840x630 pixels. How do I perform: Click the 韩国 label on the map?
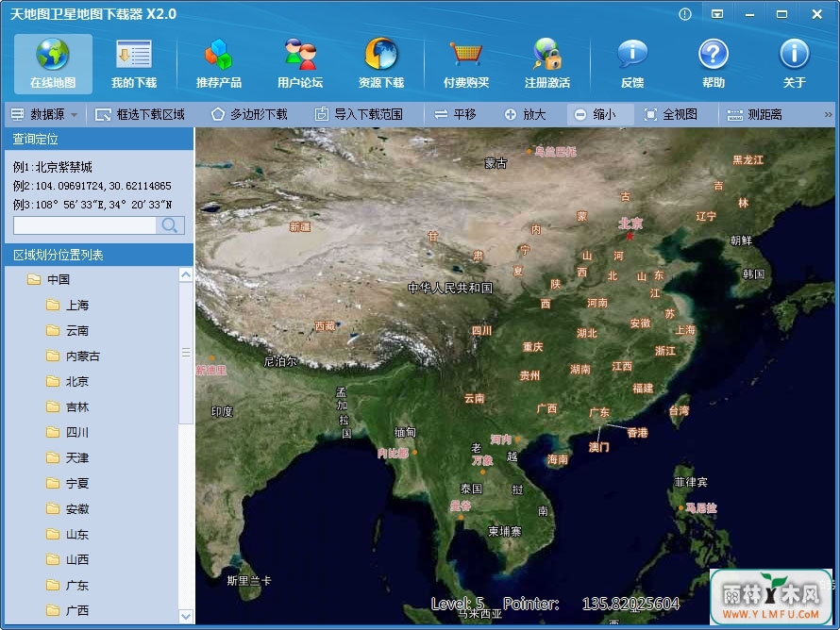pos(753,274)
